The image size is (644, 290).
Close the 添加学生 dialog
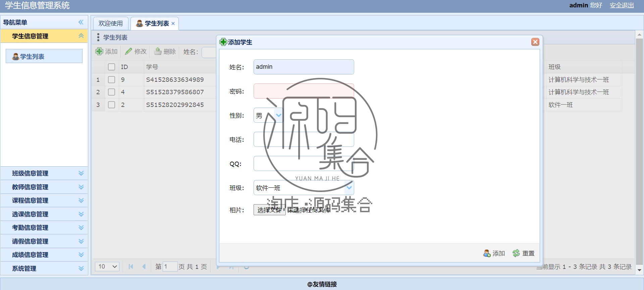coord(535,42)
